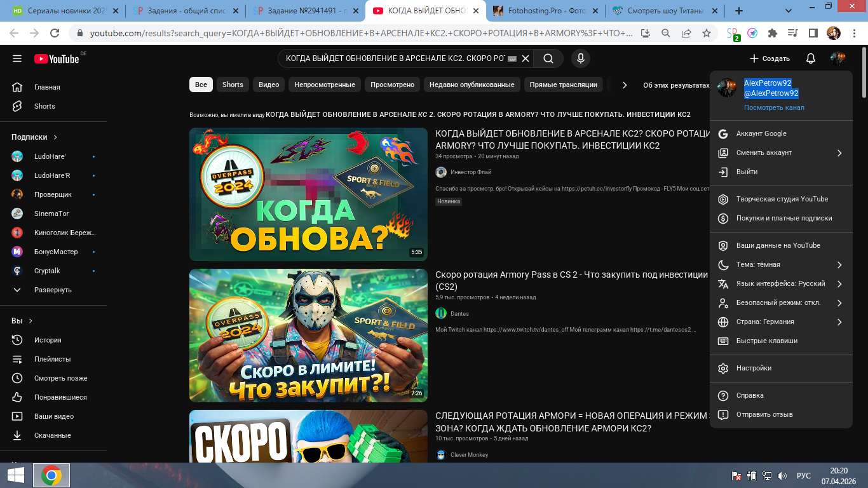Run the search with the magnifier button
The image size is (868, 488).
coord(548,58)
